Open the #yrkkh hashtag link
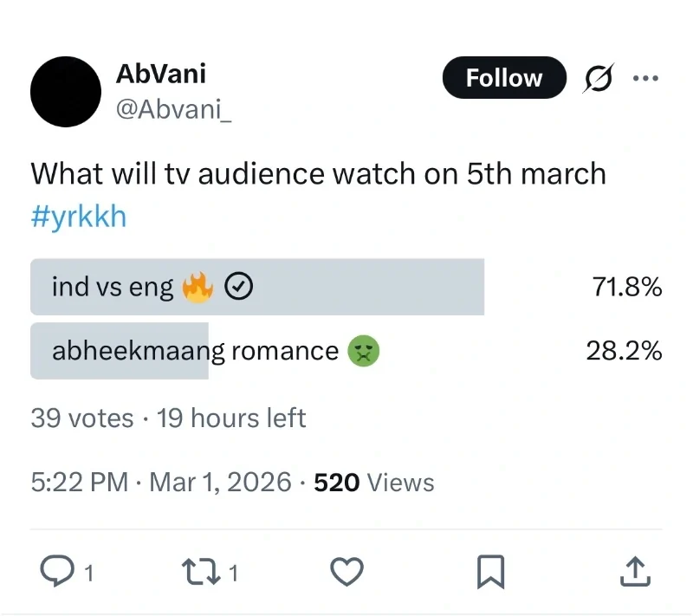Image resolution: width=693 pixels, height=616 pixels. [79, 216]
